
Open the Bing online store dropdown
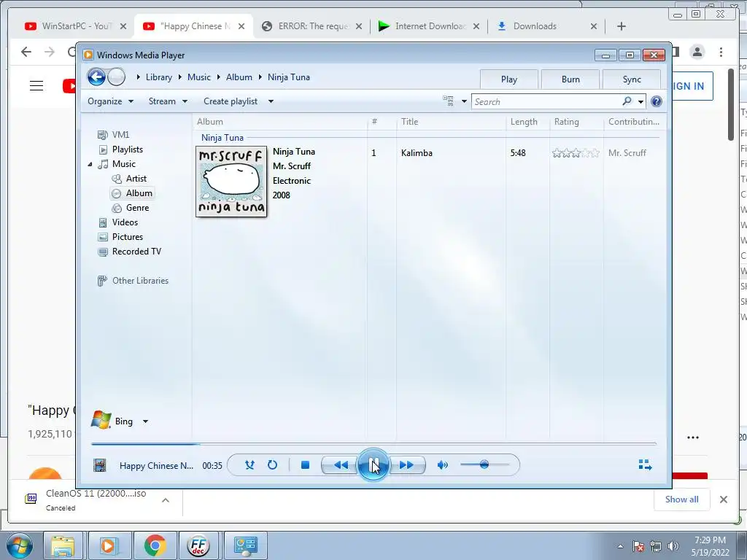coord(145,421)
